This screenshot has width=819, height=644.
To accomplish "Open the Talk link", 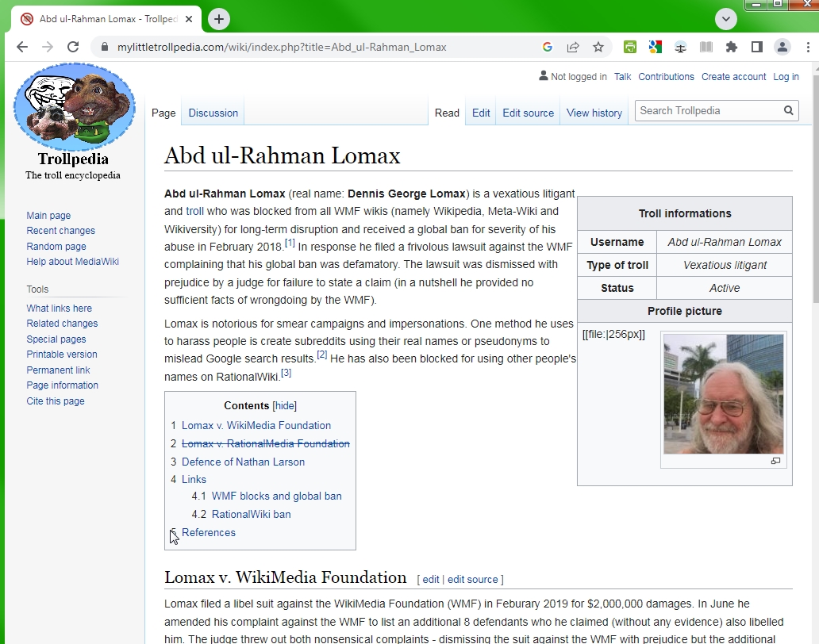I will [x=623, y=77].
